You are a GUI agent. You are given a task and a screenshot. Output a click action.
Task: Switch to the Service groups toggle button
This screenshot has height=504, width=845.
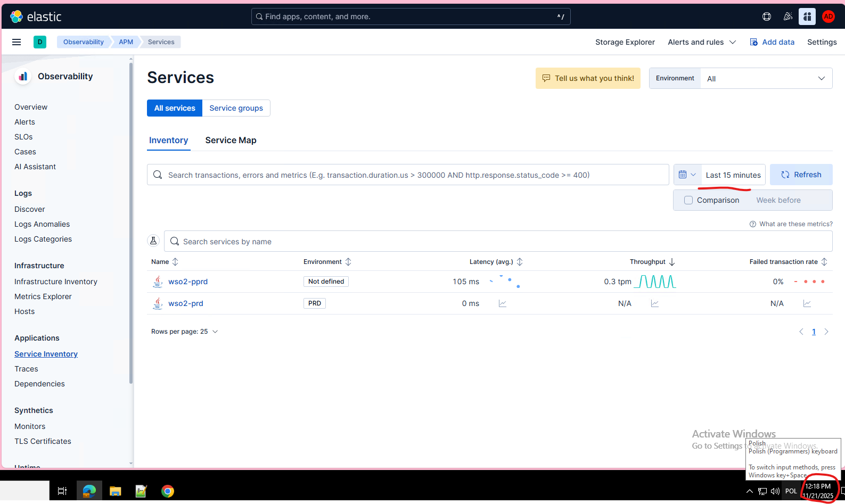pos(236,108)
